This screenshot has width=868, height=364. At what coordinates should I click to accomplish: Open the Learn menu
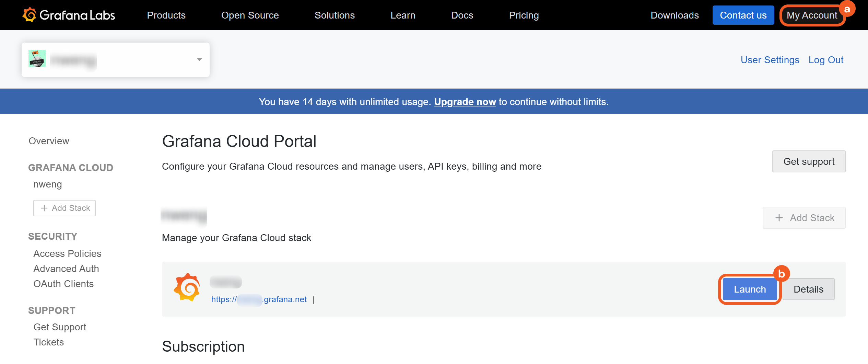(x=403, y=15)
